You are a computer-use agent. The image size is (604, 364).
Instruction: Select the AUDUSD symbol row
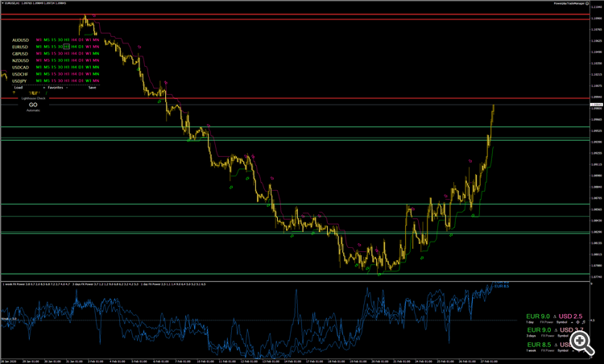tap(20, 40)
